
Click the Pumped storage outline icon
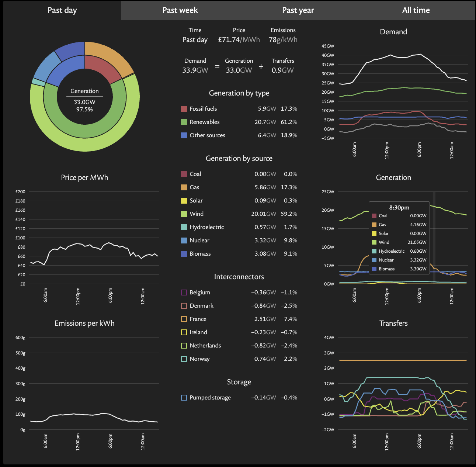coord(184,398)
